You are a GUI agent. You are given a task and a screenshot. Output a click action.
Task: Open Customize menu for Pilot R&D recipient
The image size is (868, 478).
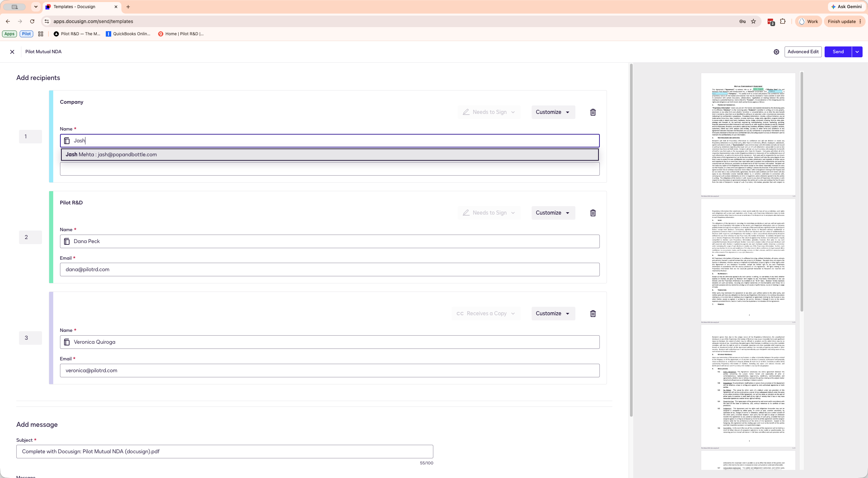coord(553,213)
